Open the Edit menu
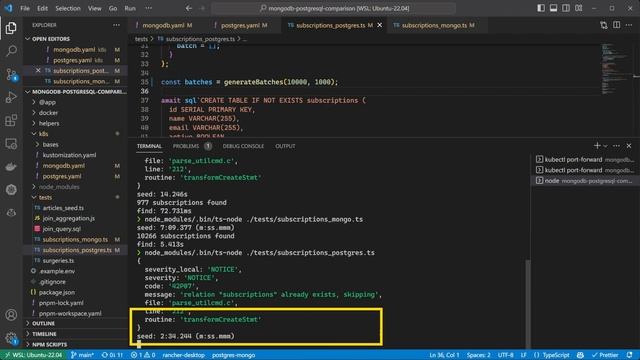Screen dimensions: 640x360 click(x=42, y=8)
